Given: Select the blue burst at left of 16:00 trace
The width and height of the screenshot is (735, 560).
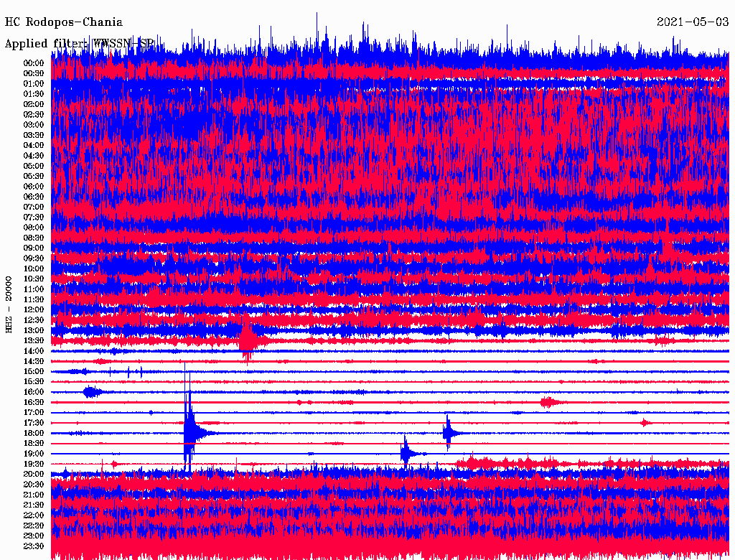Looking at the screenshot, I should tap(90, 391).
